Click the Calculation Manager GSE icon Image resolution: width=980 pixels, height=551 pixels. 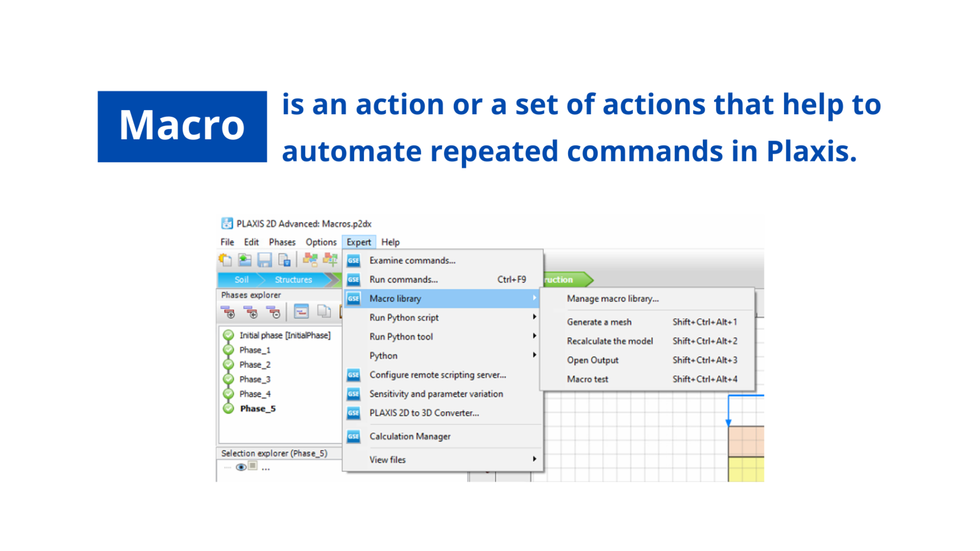353,437
